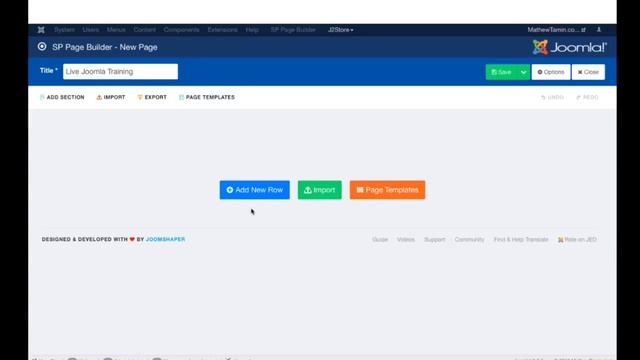This screenshot has height=360, width=640.
Task: Open the JoomShaper link in footer
Action: click(165, 239)
